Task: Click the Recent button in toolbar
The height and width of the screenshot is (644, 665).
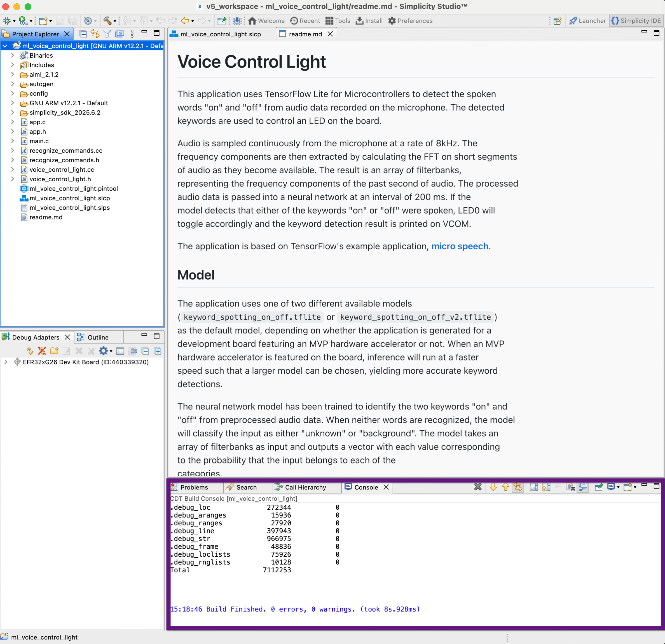Action: pos(305,21)
